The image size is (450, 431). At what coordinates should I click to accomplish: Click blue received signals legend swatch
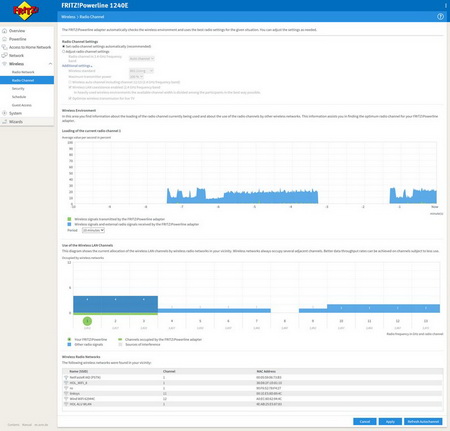[69, 224]
